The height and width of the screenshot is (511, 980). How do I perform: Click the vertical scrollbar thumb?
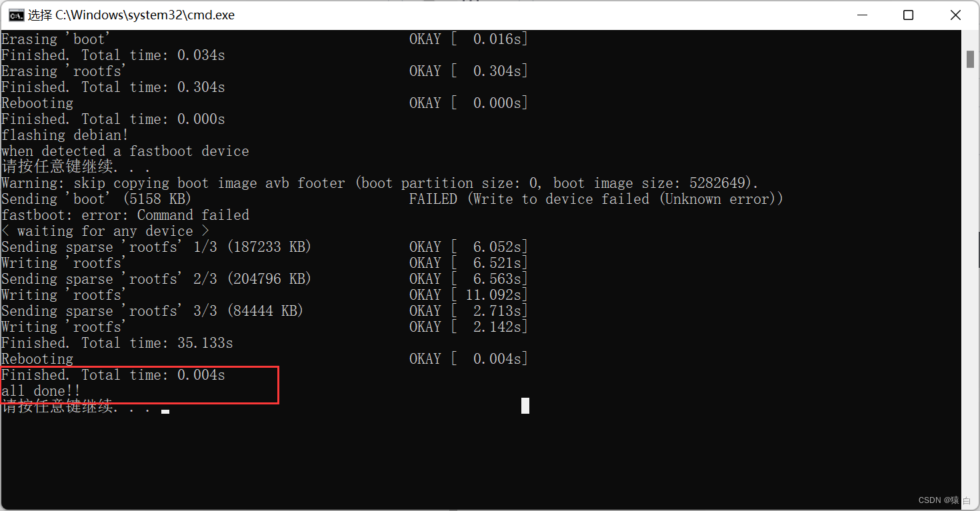tap(970, 59)
